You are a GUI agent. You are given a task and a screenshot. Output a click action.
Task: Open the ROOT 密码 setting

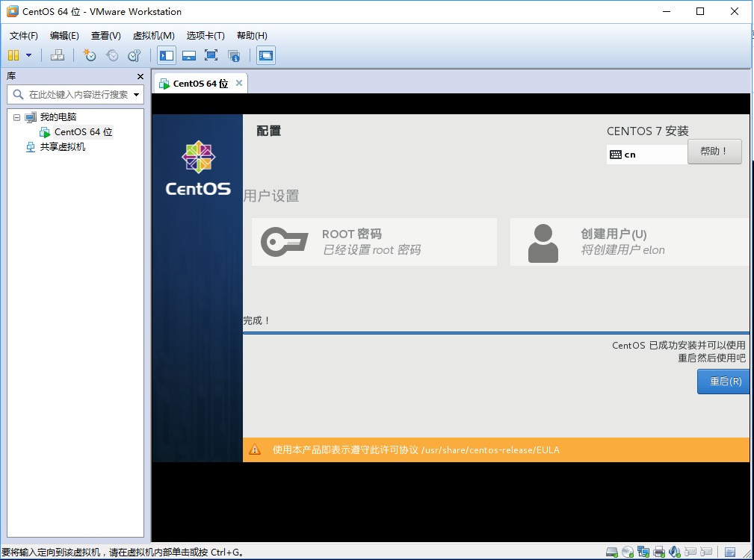(374, 242)
